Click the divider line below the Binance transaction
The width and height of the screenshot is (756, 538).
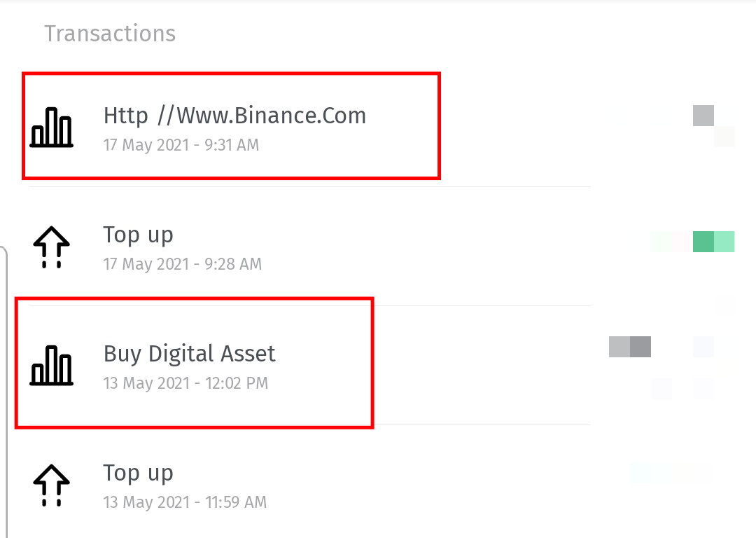[x=310, y=187]
